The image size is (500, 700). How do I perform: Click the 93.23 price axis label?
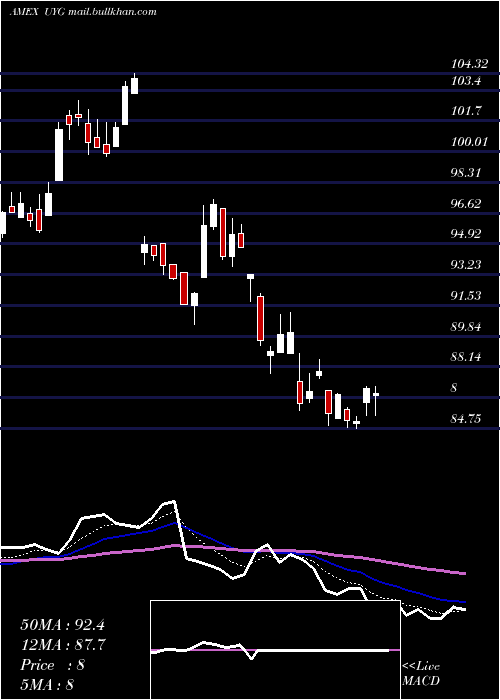466,265
